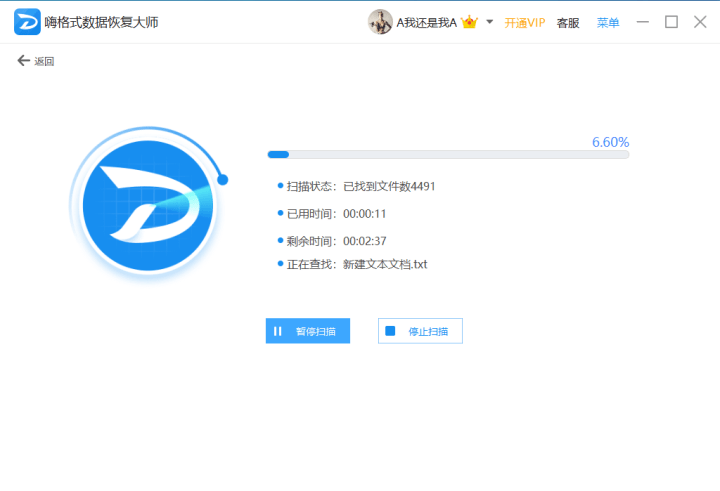Expand the account dropdown arrow
This screenshot has width=720, height=491.
tap(489, 22)
